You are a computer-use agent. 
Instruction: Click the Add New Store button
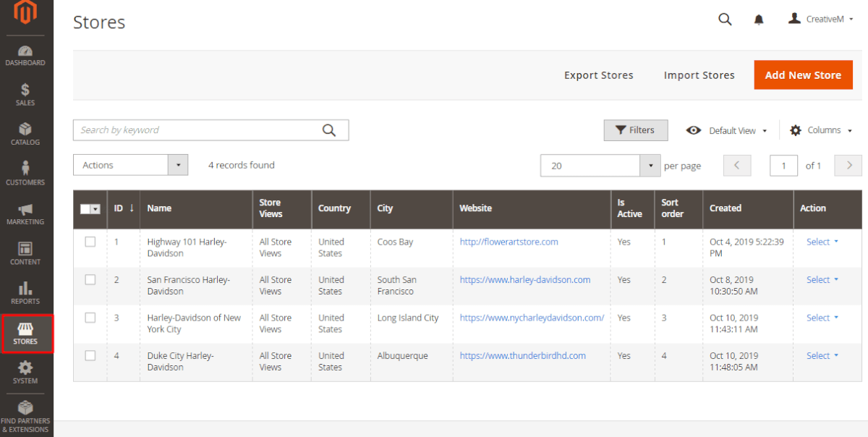pyautogui.click(x=803, y=75)
